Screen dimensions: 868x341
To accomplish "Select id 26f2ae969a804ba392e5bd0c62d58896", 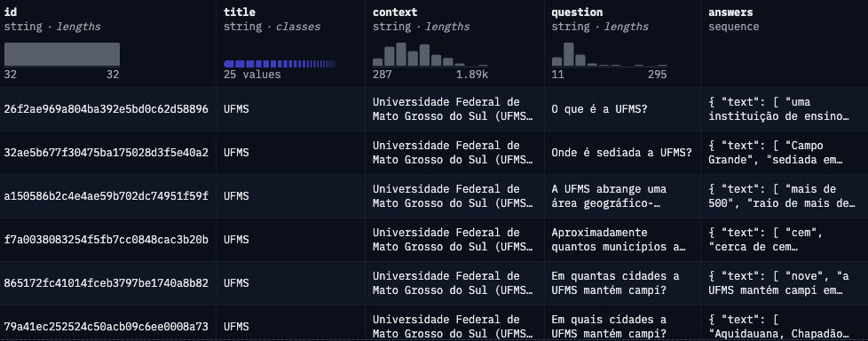I will pos(107,109).
